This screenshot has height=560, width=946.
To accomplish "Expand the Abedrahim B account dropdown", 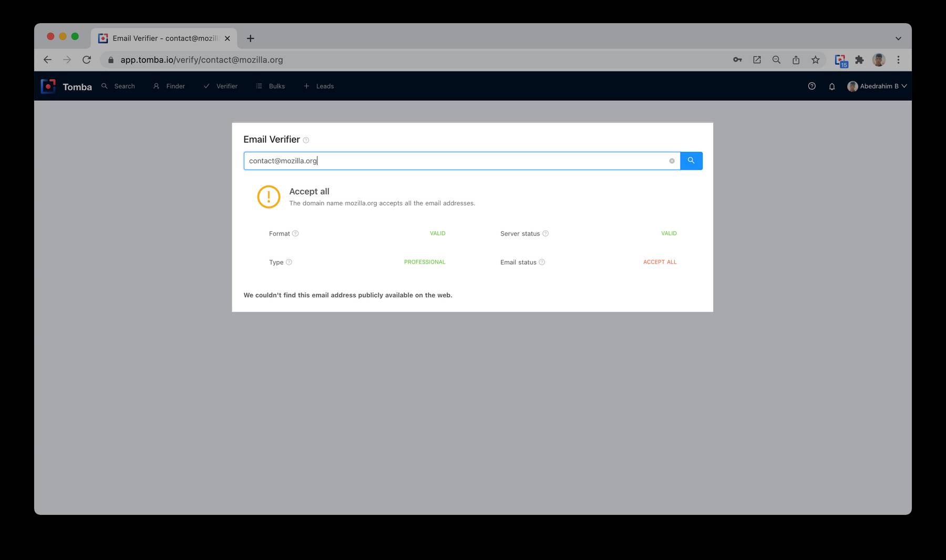I will (x=877, y=86).
